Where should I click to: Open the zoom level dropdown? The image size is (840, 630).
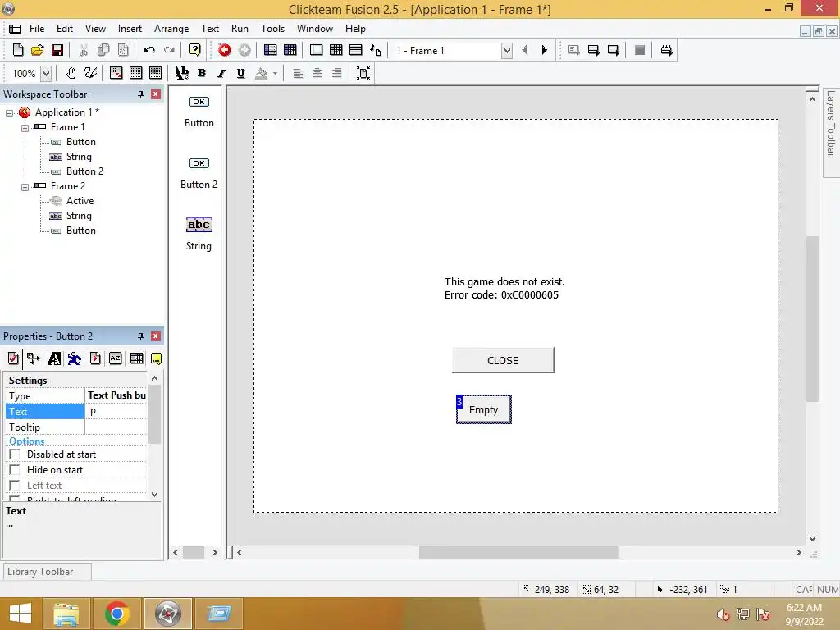click(x=46, y=73)
